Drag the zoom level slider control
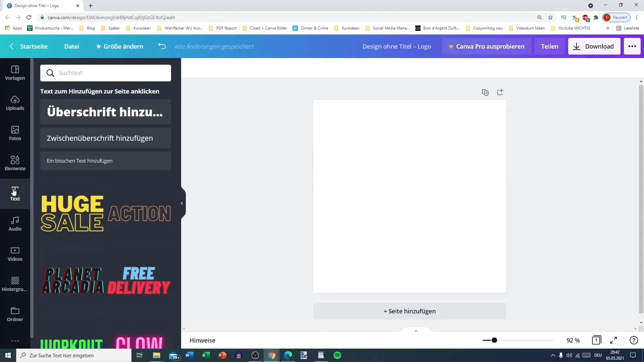Screen dimensions: 644x362 point(495,340)
